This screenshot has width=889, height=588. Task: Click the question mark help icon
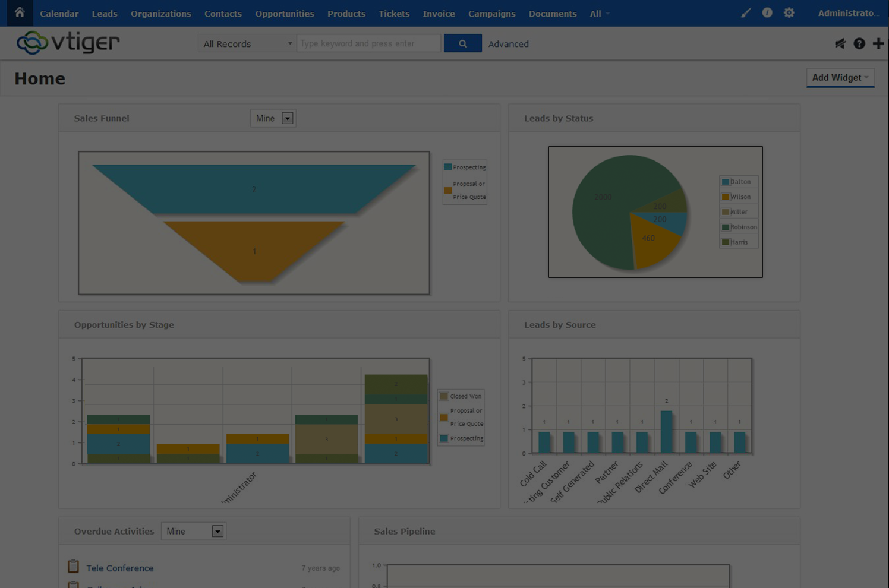coord(859,43)
